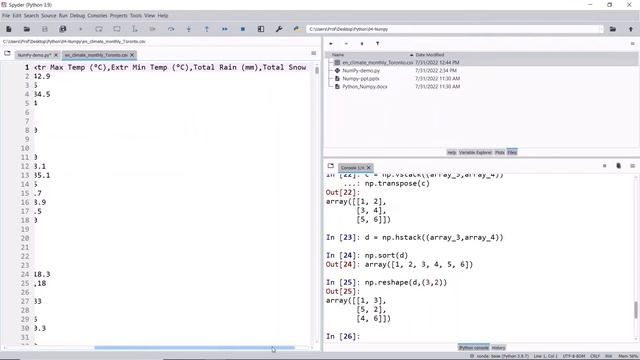Browse editor tabs icon
The height and width of the screenshot is (360, 640).
click(x=7, y=53)
